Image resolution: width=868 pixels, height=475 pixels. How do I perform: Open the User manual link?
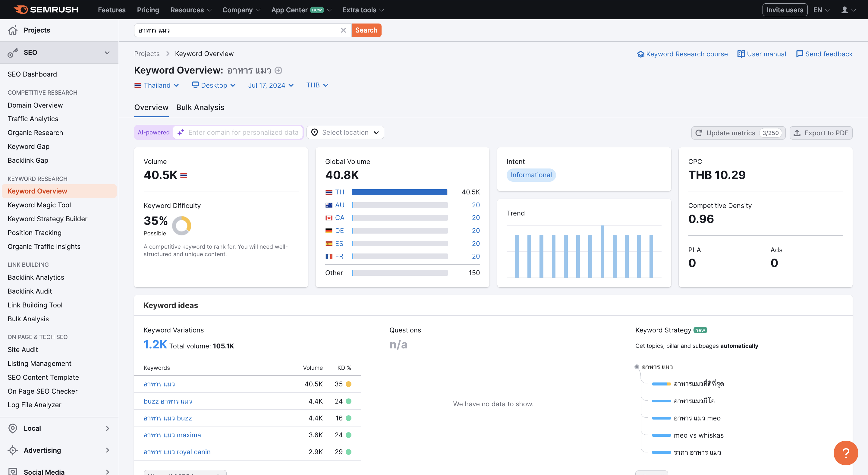click(x=762, y=54)
